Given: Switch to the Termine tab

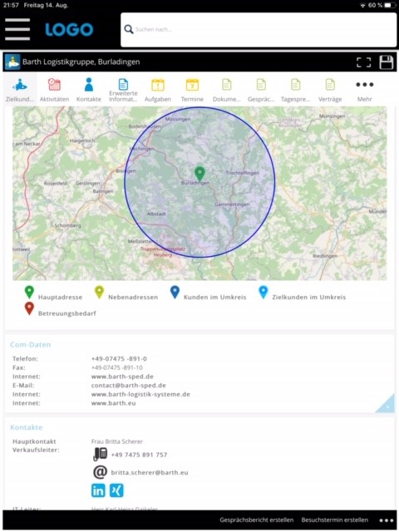Looking at the screenshot, I should (x=192, y=90).
